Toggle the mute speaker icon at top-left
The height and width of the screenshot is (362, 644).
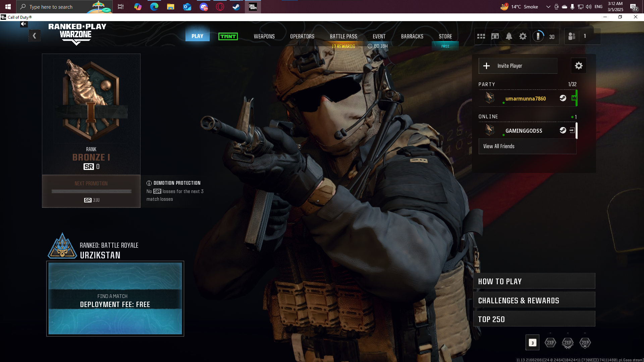tap(23, 24)
